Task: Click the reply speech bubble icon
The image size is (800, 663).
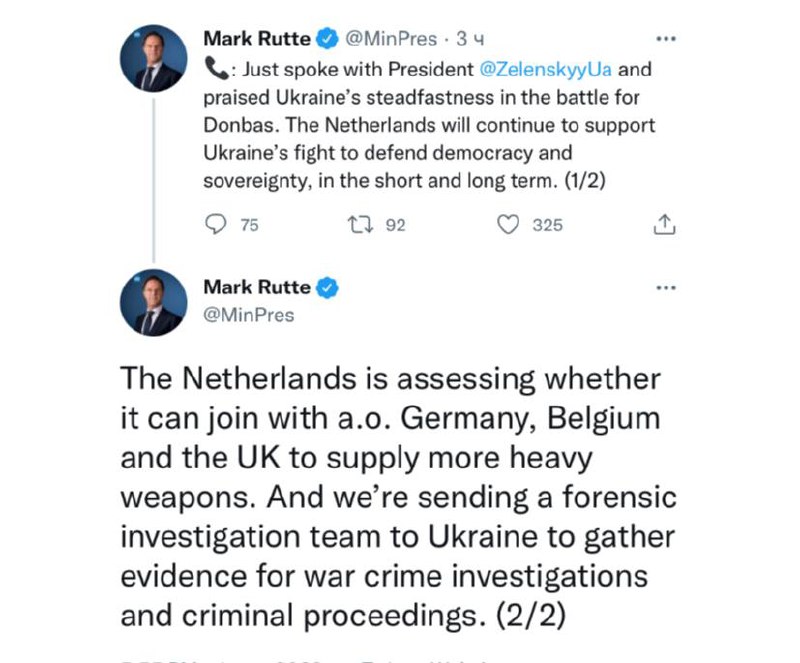Action: 216,225
